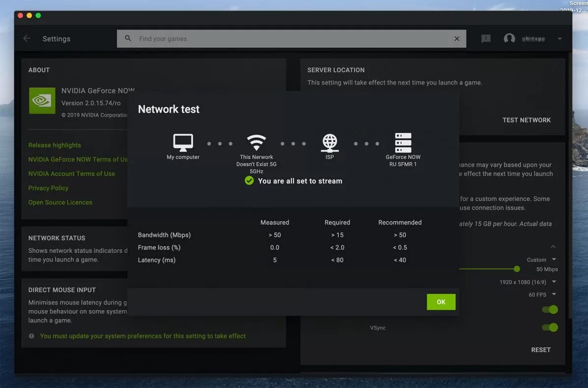Open Release highlights link
Screen dimensions: 588x388
point(55,145)
